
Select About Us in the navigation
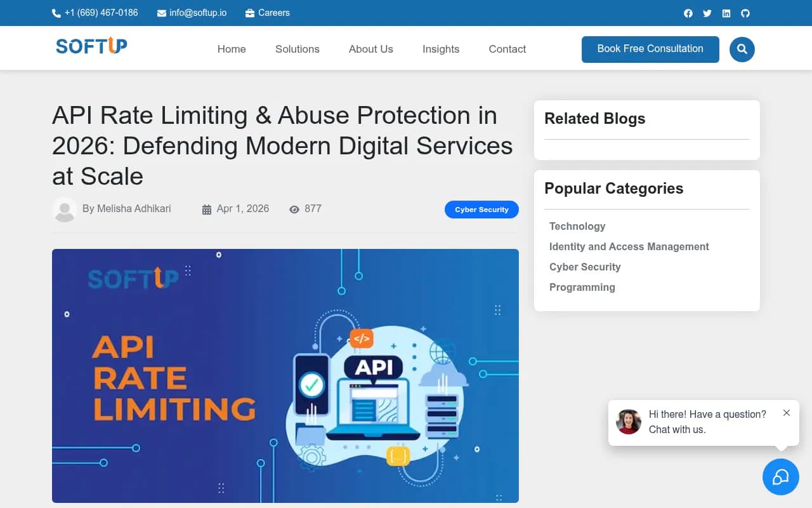coord(370,49)
